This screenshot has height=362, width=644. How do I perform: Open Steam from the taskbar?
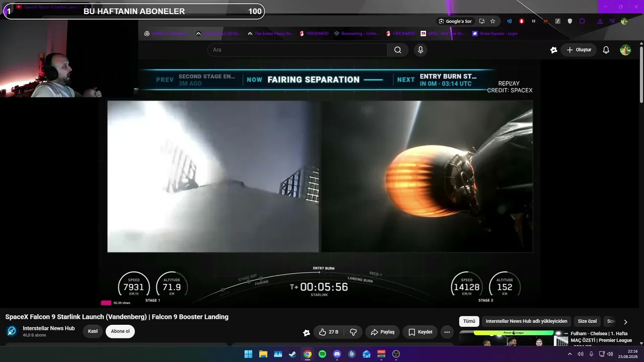click(x=292, y=354)
